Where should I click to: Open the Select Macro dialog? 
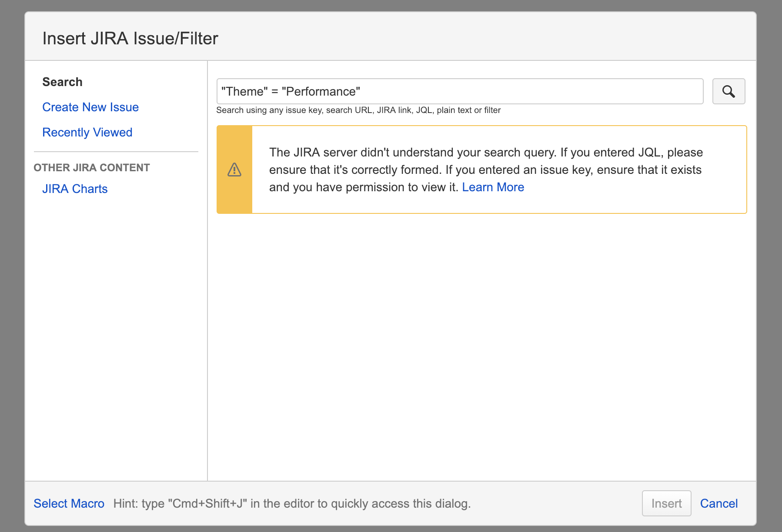pyautogui.click(x=69, y=503)
